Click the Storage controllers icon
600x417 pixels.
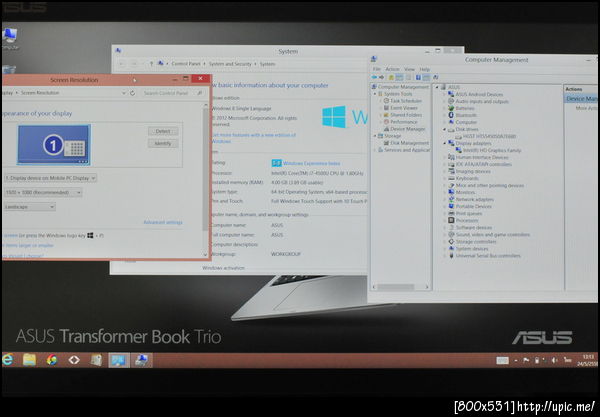(x=451, y=241)
